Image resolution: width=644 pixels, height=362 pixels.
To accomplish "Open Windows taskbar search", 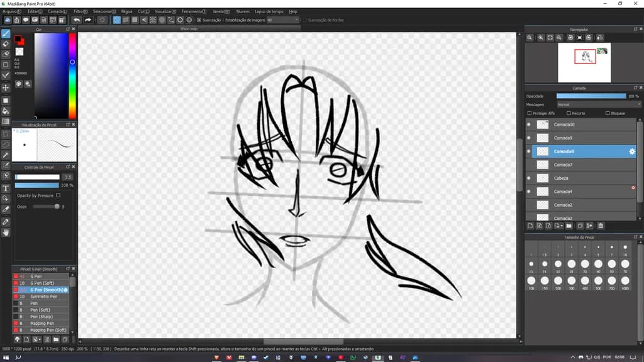I will [18, 358].
